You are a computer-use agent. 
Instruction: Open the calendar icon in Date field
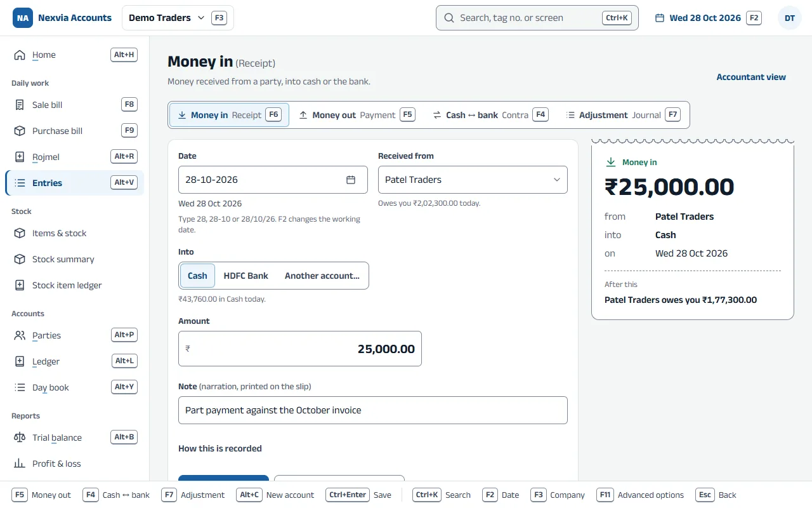pos(351,180)
